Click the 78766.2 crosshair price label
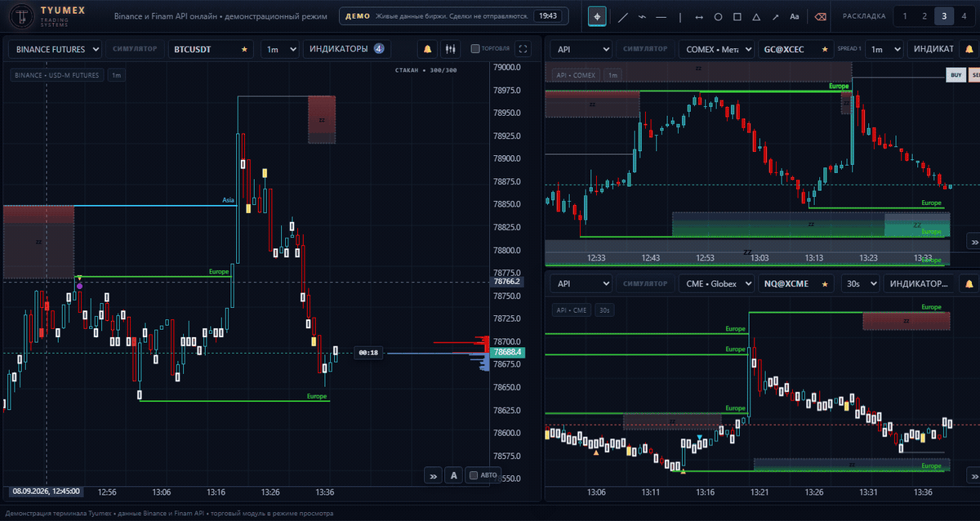This screenshot has width=980, height=521. (506, 281)
